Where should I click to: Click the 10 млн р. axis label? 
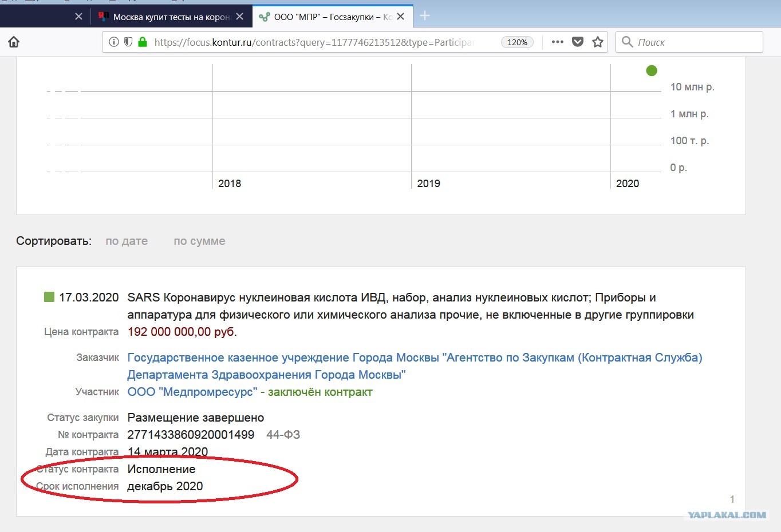coord(692,87)
